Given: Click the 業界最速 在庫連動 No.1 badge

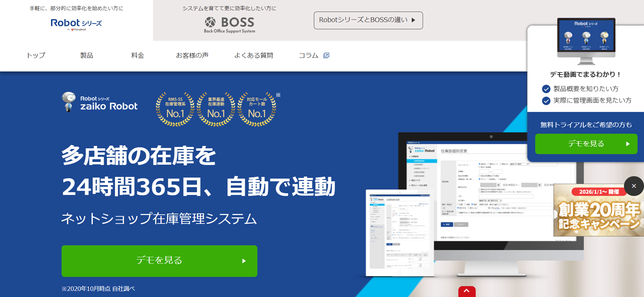Looking at the screenshot, I should [216, 109].
